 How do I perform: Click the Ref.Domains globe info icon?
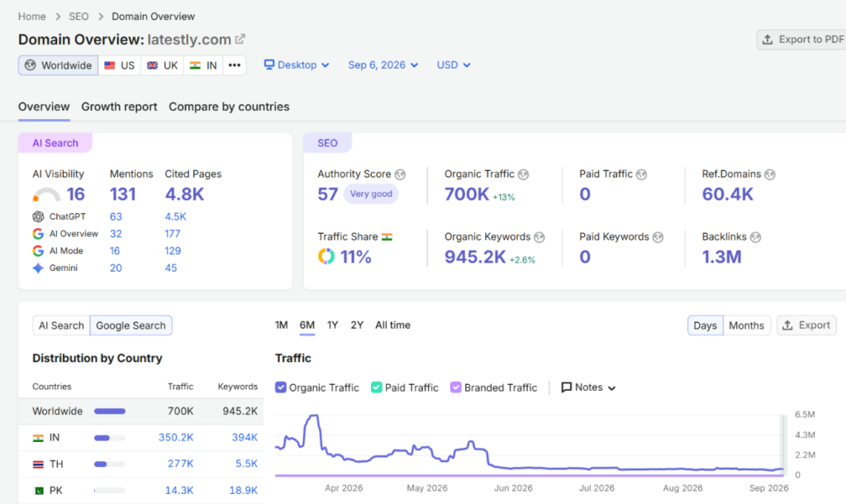click(x=769, y=174)
